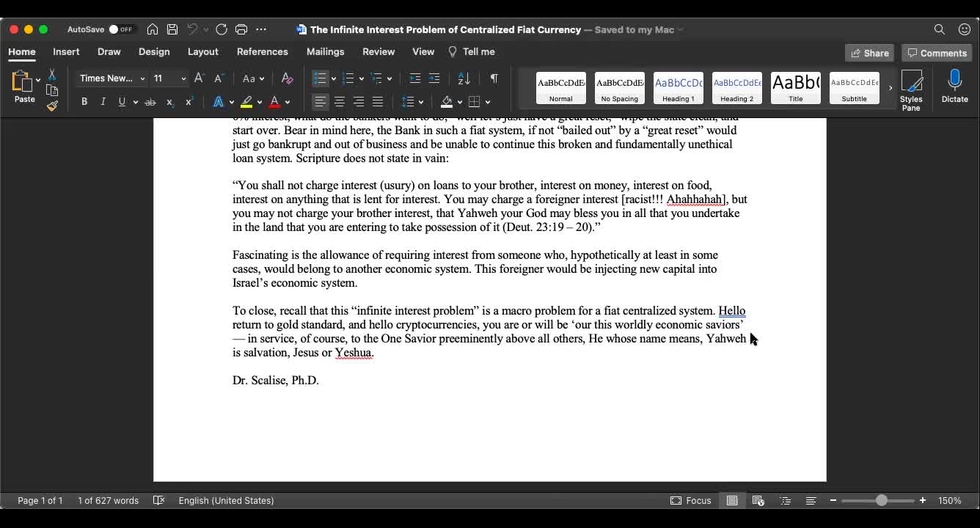Print the document using printer icon

(x=241, y=29)
